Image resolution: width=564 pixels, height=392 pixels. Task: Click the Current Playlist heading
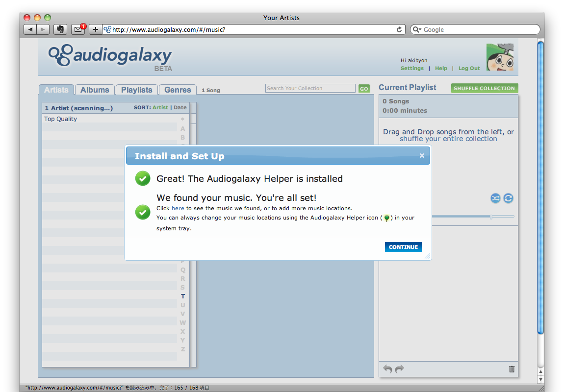[x=407, y=88]
